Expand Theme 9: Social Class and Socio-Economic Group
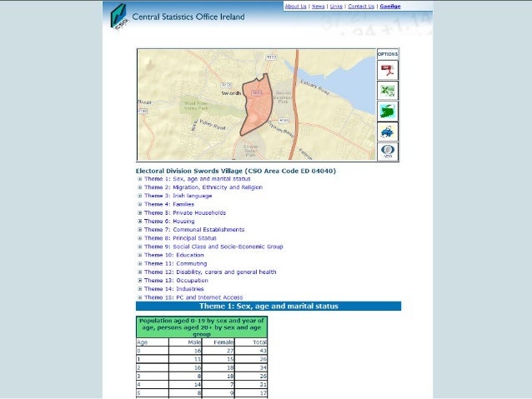The width and height of the screenshot is (532, 399). point(140,247)
